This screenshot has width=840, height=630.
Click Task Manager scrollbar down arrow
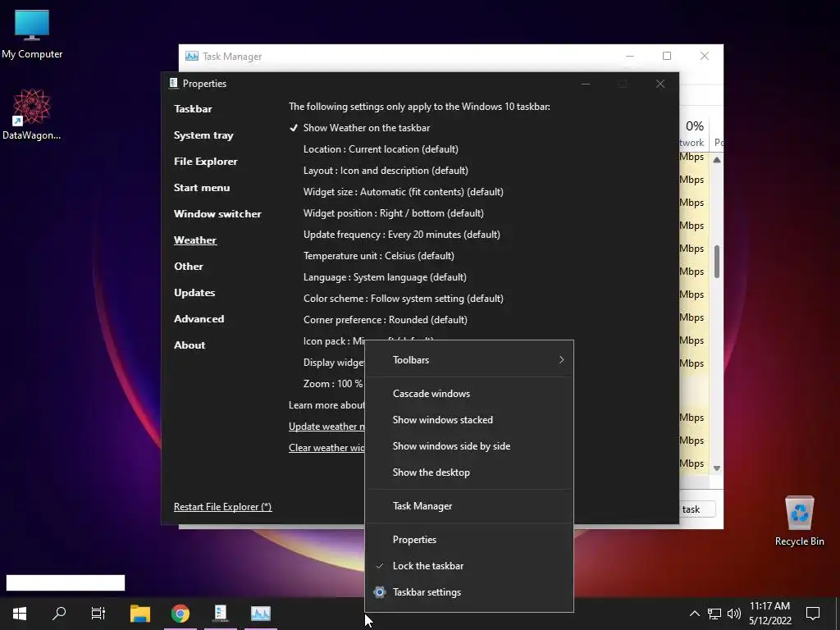pos(717,468)
